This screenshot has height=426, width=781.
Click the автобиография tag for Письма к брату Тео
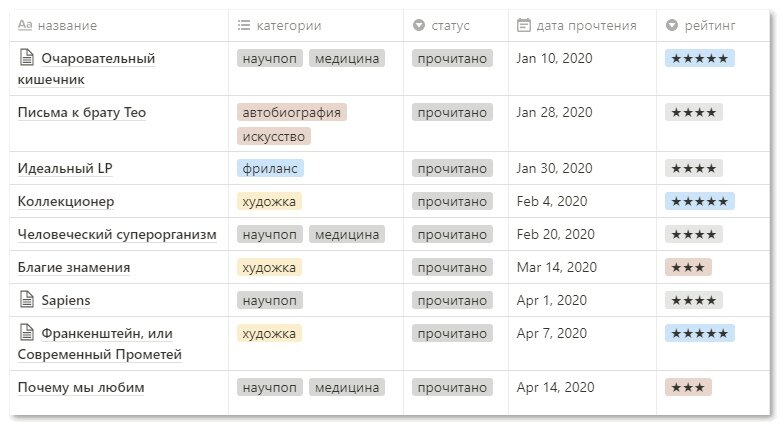click(292, 113)
